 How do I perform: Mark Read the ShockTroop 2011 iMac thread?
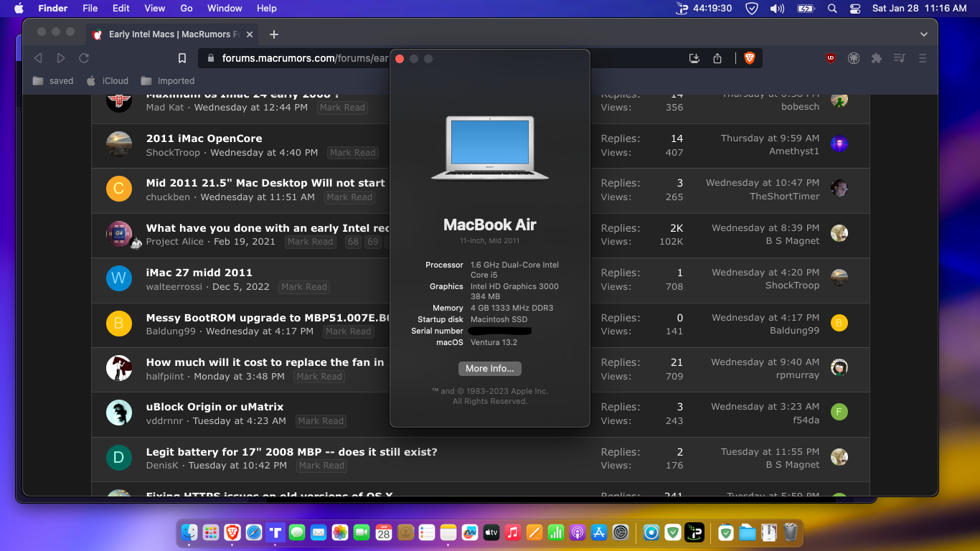tap(353, 153)
